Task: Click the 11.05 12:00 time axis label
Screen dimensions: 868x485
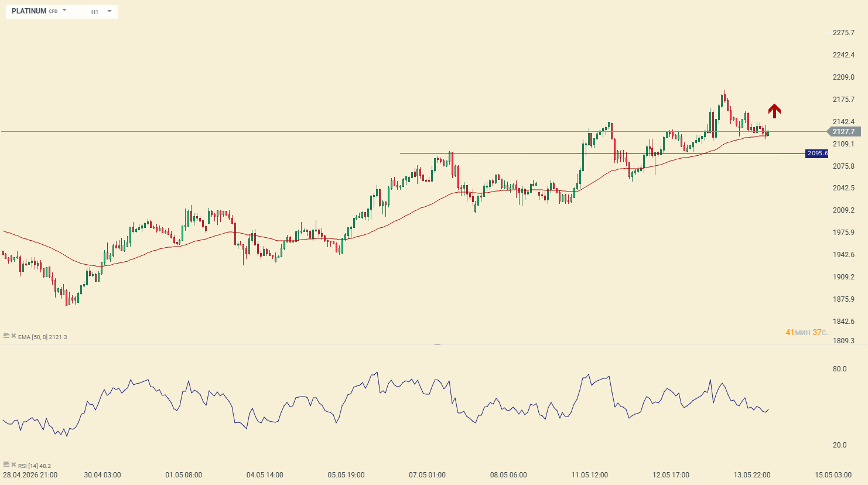Action: pyautogui.click(x=590, y=475)
